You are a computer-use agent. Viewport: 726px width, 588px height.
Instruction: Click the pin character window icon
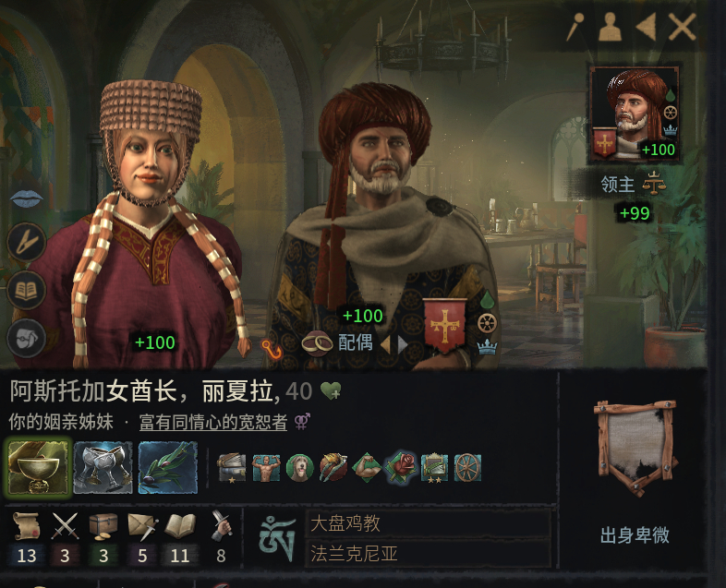(575, 28)
